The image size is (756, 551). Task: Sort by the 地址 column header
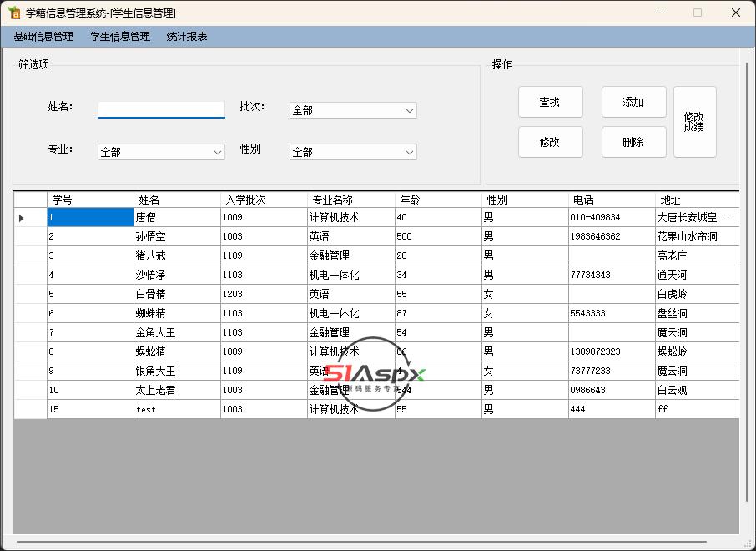click(x=698, y=200)
